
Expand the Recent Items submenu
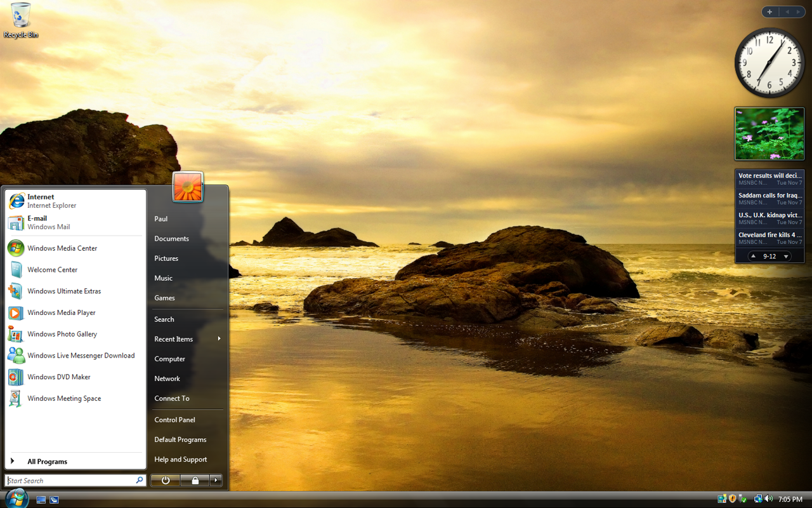(x=188, y=339)
